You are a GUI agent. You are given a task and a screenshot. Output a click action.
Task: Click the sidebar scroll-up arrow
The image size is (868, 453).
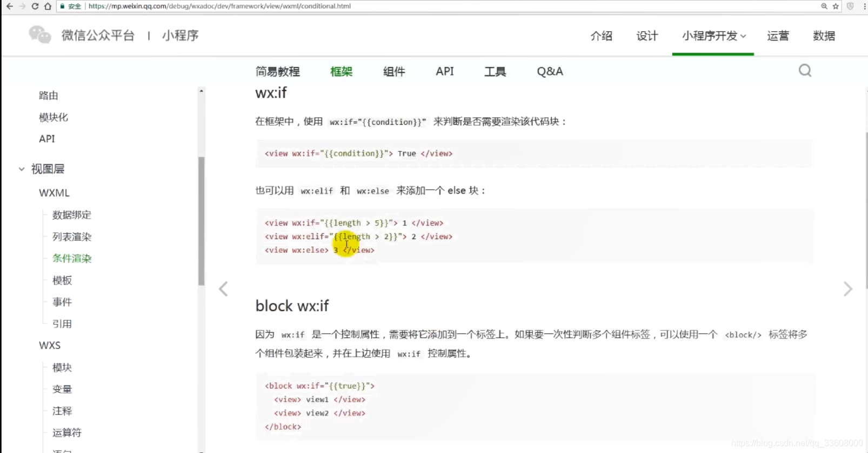click(201, 91)
